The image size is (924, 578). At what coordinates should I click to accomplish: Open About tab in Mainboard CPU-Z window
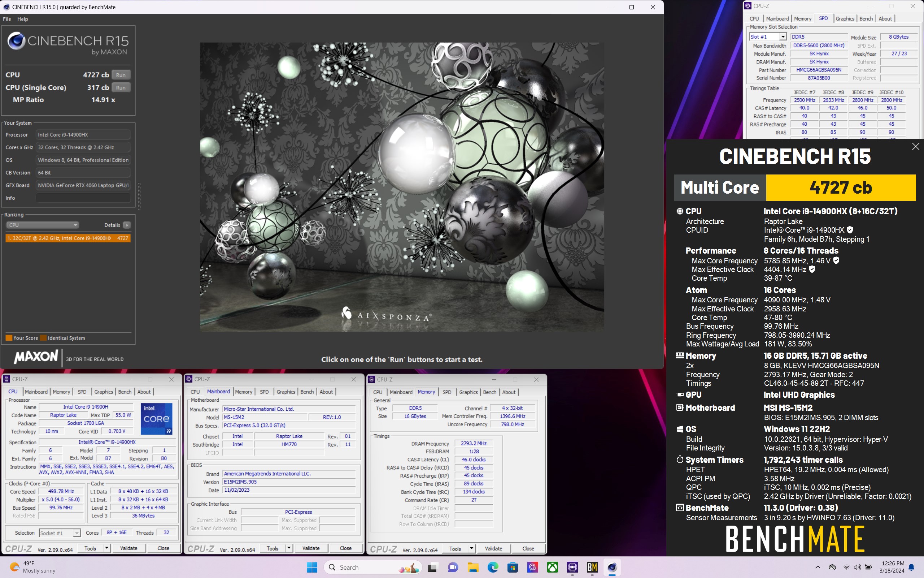(326, 392)
